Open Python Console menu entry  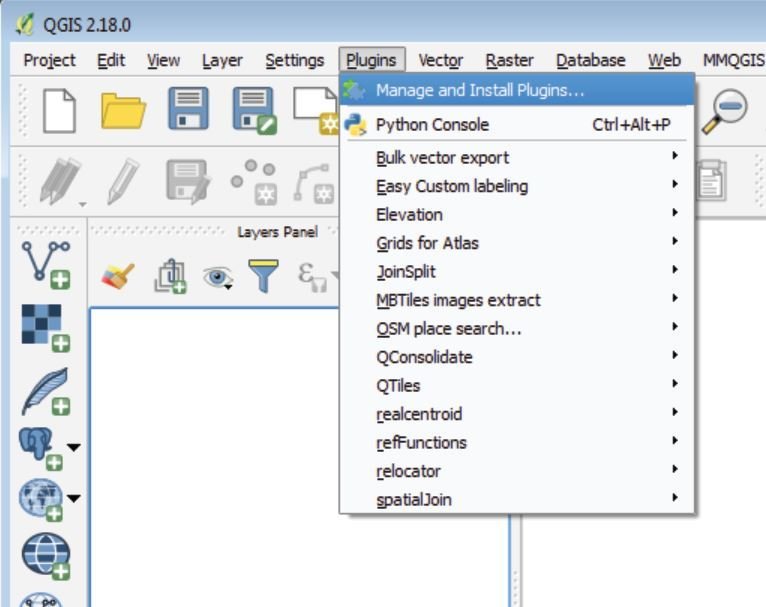point(517,125)
